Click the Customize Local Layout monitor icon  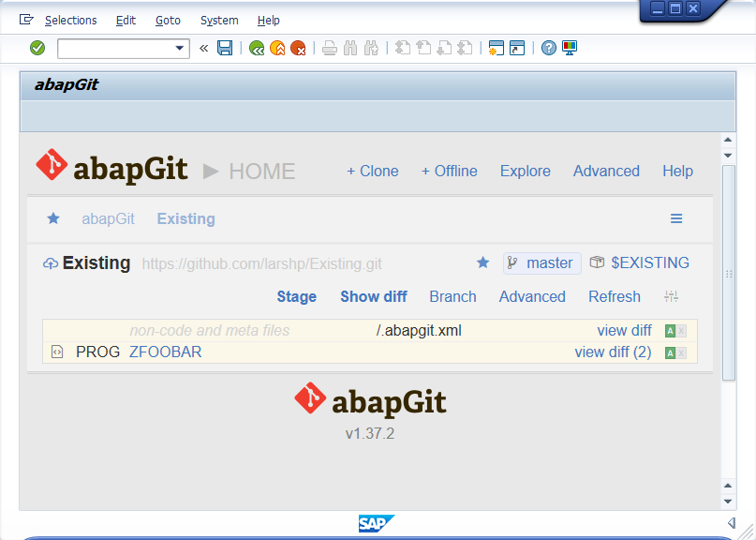point(570,48)
